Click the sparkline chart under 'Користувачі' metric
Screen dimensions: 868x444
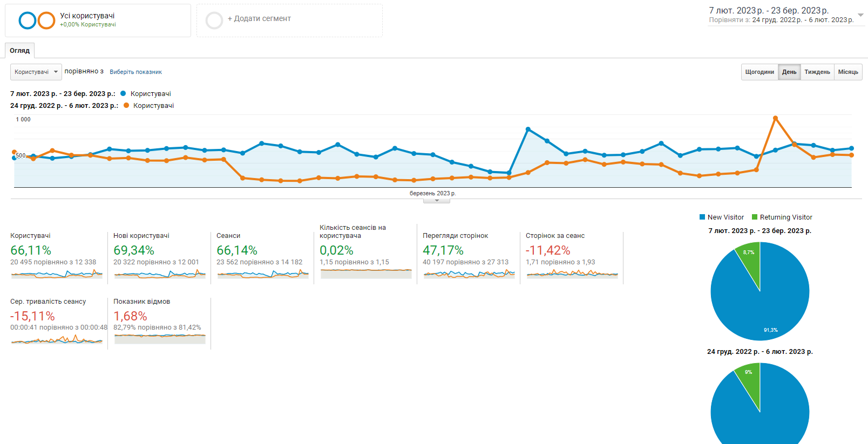tap(57, 274)
